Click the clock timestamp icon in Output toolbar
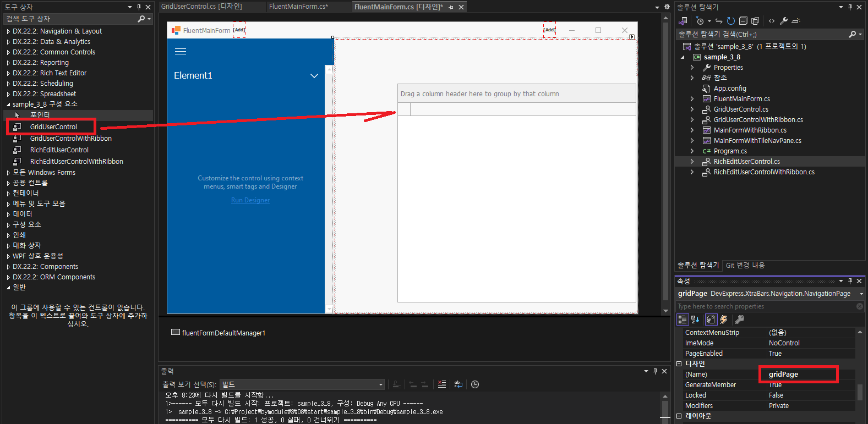Screen dimensions: 868x424 click(475, 384)
